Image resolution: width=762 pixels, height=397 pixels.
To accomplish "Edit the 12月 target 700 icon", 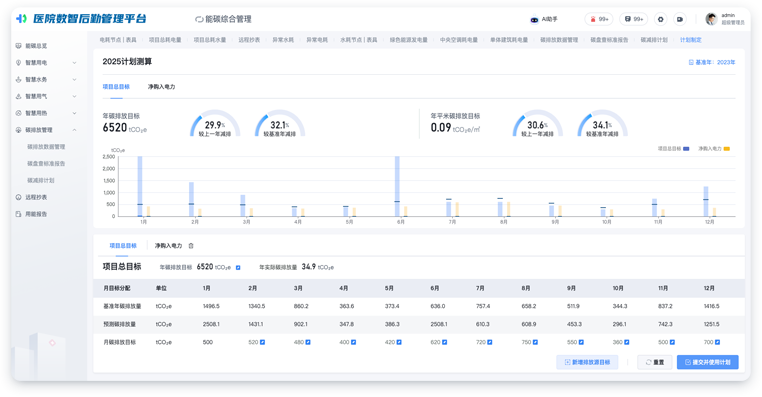I will click(x=717, y=342).
